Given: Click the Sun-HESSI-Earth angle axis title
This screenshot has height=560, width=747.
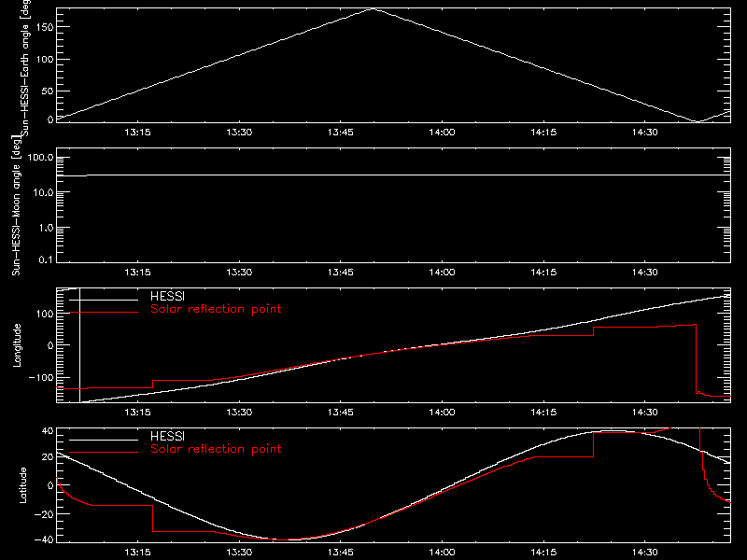Looking at the screenshot, I should coord(26,68).
